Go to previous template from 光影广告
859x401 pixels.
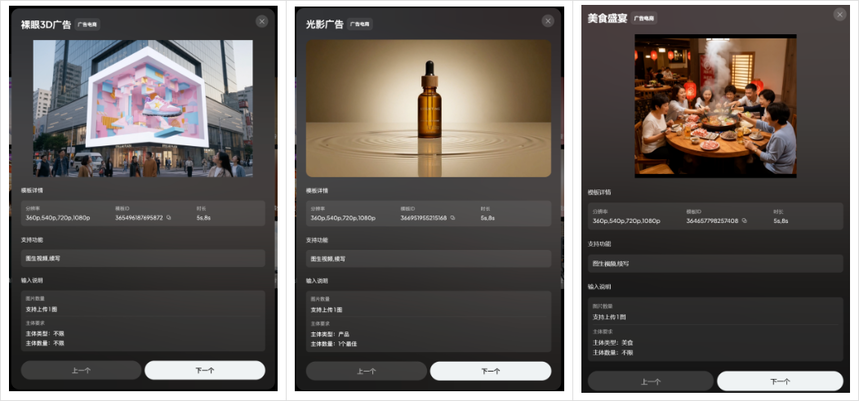pos(366,370)
